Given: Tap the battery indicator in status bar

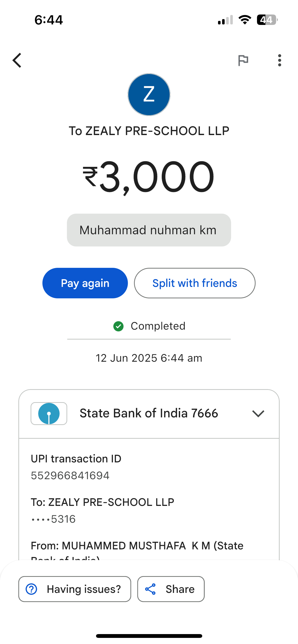Looking at the screenshot, I should (267, 20).
